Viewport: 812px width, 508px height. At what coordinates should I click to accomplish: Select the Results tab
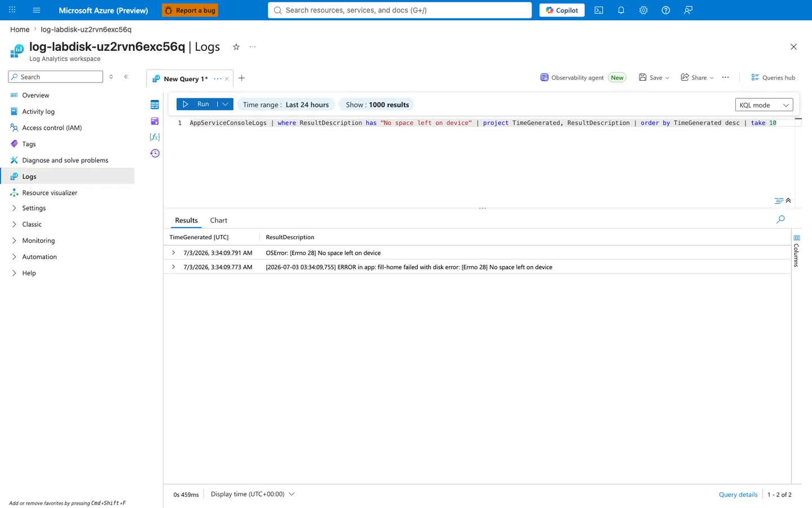point(186,220)
